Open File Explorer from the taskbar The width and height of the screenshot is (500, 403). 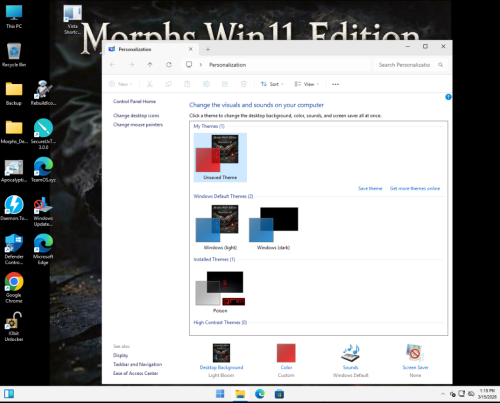click(240, 394)
